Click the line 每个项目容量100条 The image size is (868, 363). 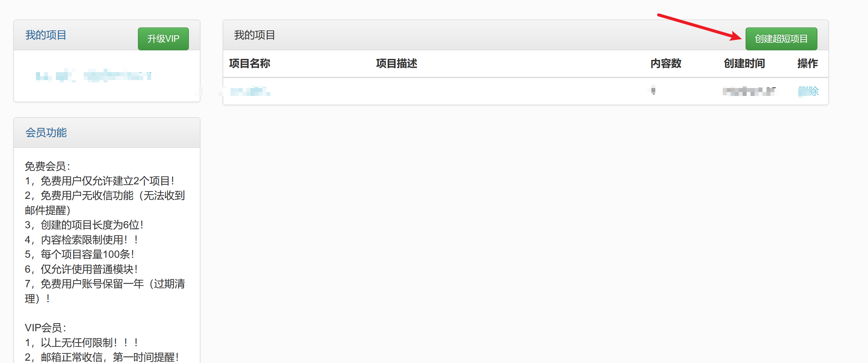tap(79, 254)
